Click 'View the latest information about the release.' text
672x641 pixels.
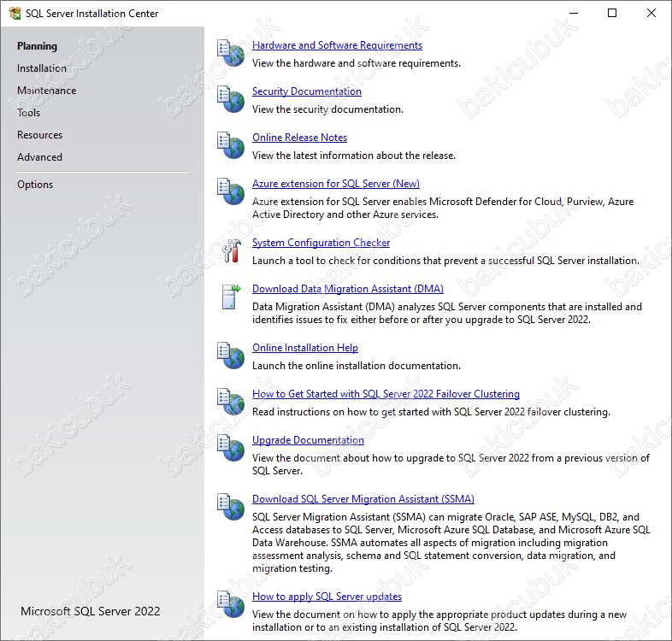click(354, 156)
